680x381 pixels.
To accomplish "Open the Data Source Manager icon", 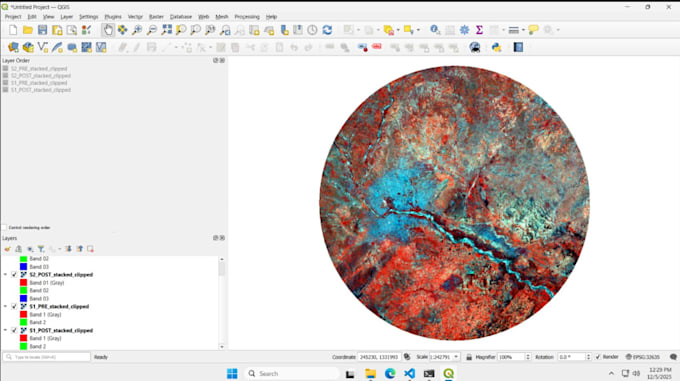I will pos(13,47).
